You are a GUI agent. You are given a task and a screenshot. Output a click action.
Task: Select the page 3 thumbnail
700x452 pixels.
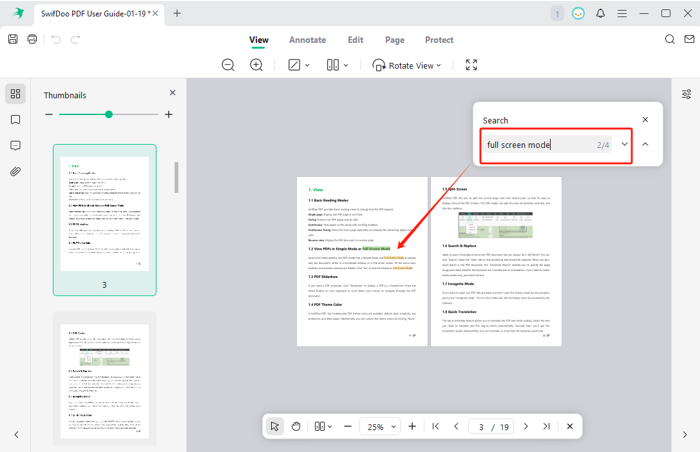coord(105,220)
